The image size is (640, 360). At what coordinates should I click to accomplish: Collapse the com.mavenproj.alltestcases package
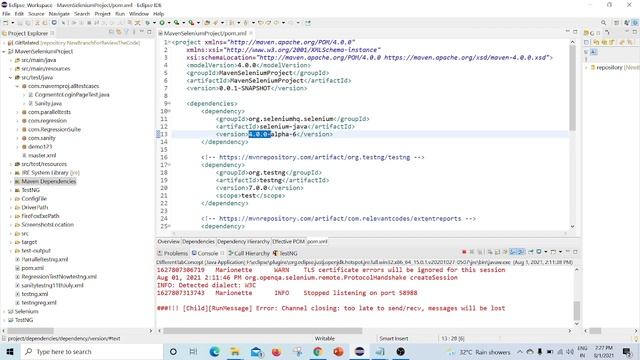coord(17,86)
